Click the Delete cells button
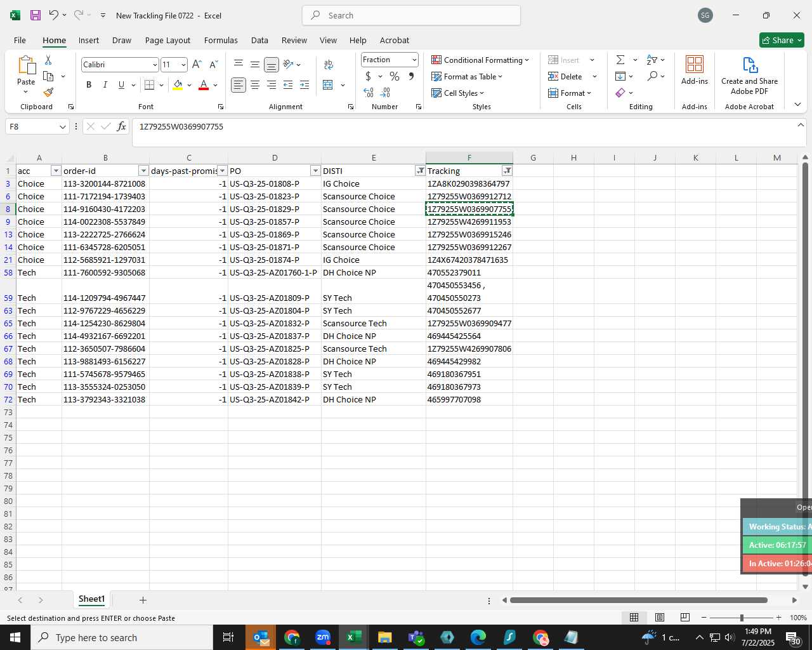The width and height of the screenshot is (812, 650). tap(565, 76)
